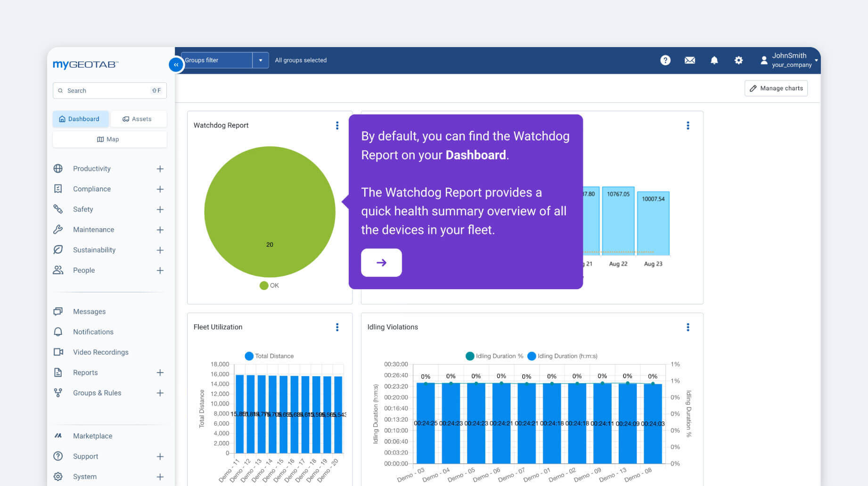
Task: Click the 'All groups selected' text
Action: [301, 60]
